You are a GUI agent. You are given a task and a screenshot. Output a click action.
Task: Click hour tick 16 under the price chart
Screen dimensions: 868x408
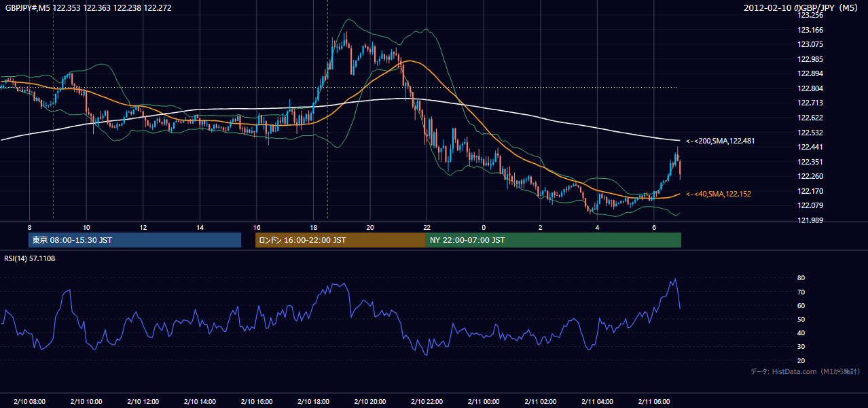(256, 227)
